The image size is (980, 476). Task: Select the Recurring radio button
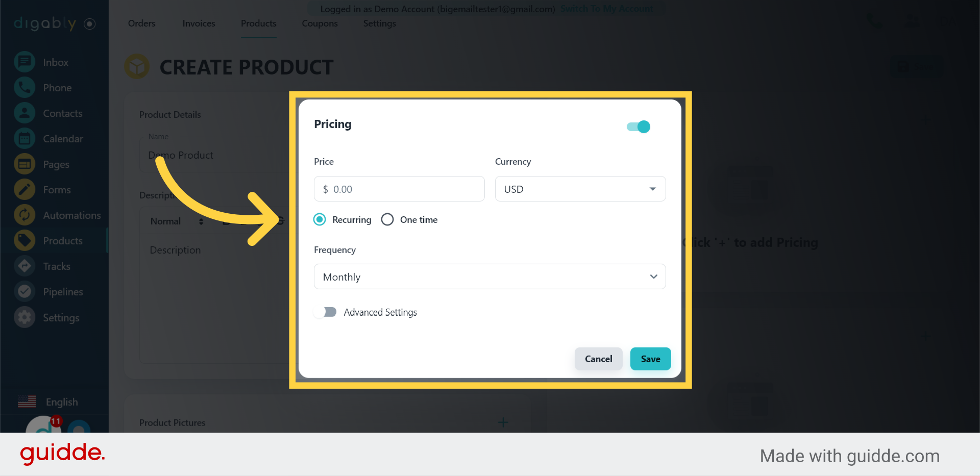point(320,219)
